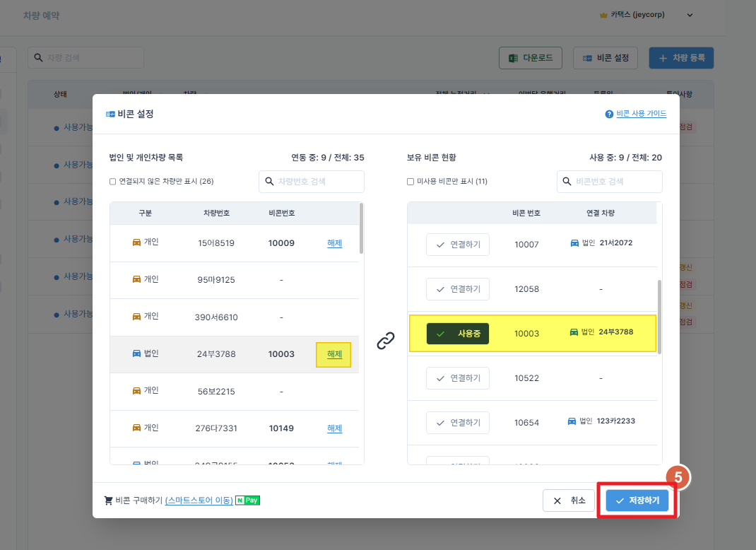The image size is (756, 550).
Task: Click car icon in 15어8519 row
Action: click(137, 242)
